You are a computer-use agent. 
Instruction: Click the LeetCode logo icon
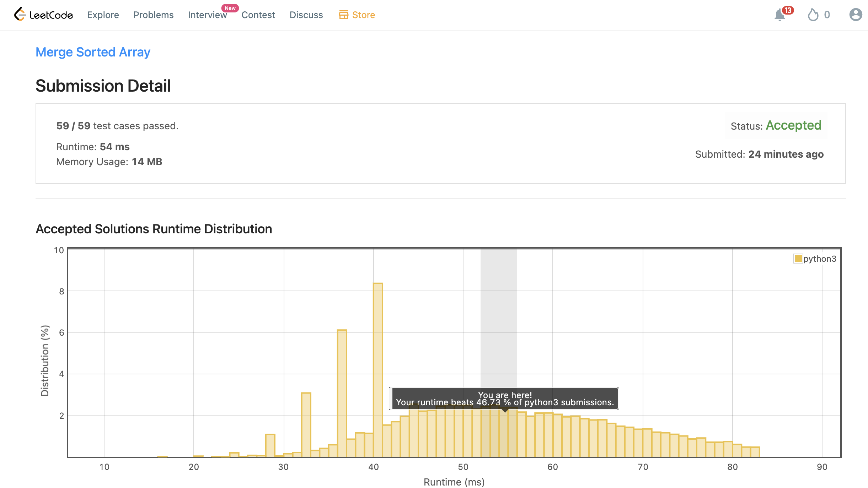coord(20,14)
